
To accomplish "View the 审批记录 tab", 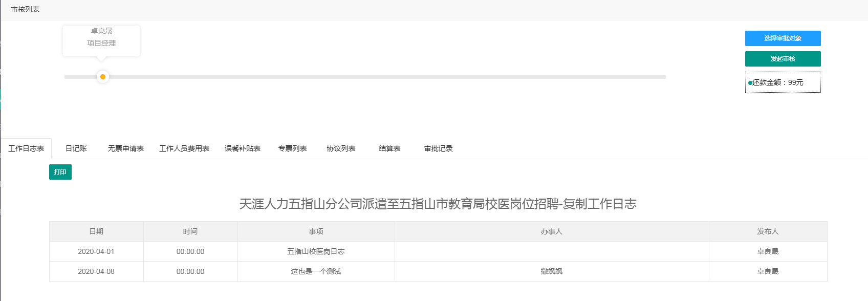I will 439,148.
